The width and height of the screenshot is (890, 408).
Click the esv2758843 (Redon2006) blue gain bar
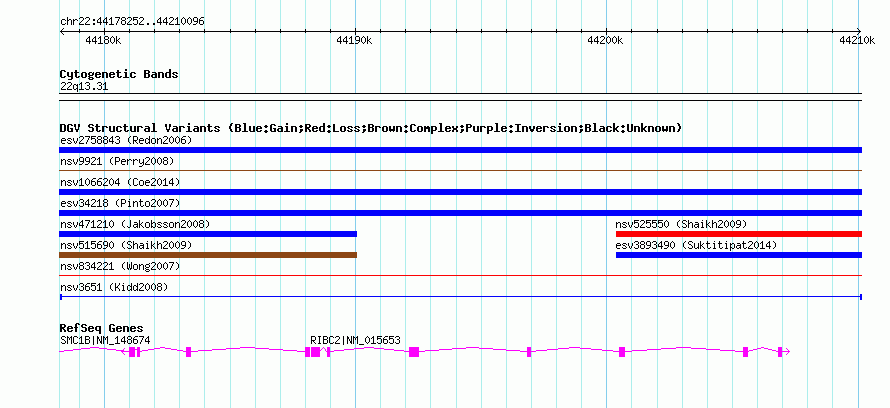460,150
